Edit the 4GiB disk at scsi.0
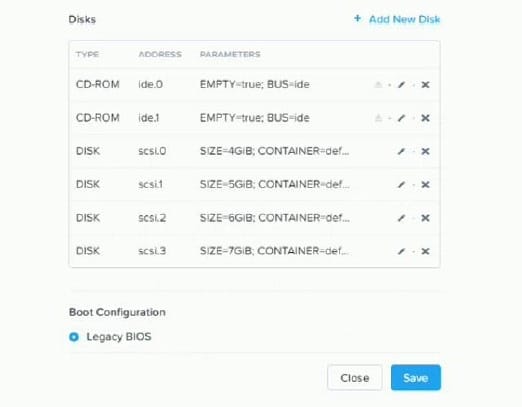The image size is (522, 407). click(x=401, y=151)
